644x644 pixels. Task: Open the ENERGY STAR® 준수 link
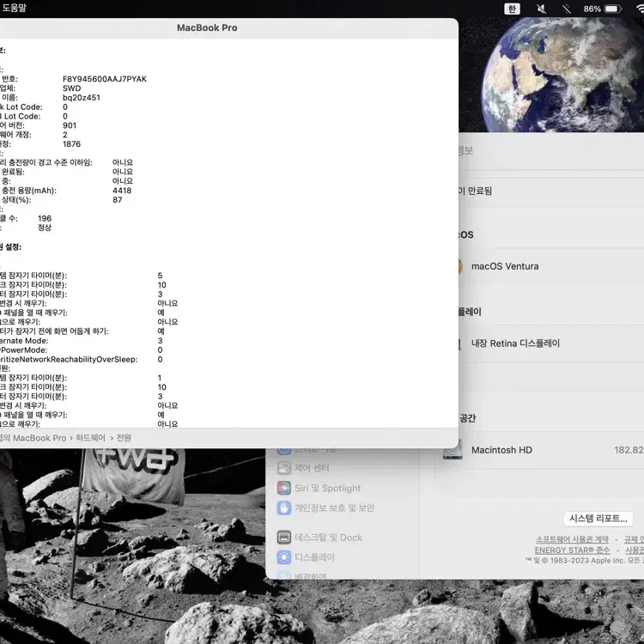[x=572, y=550]
